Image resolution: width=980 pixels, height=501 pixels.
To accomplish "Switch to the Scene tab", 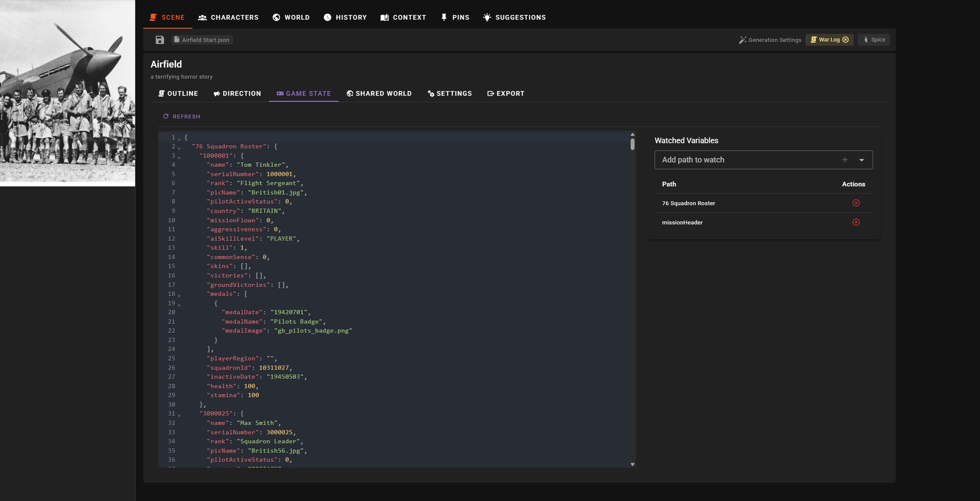I will click(167, 18).
